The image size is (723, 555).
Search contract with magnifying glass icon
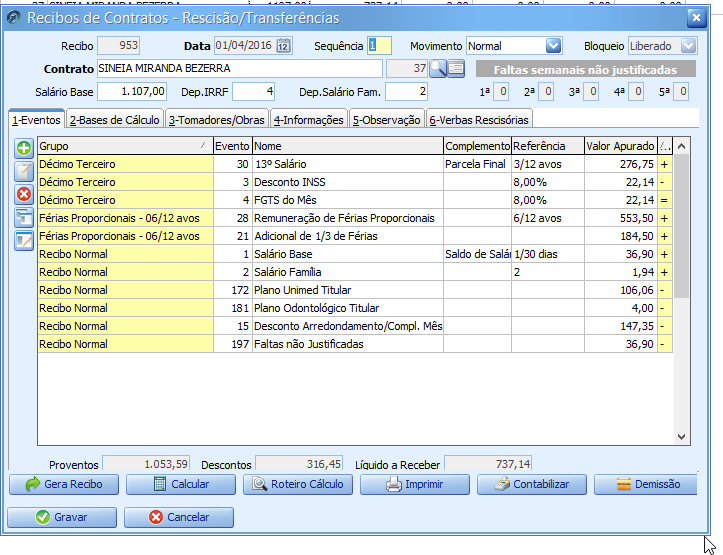(438, 69)
